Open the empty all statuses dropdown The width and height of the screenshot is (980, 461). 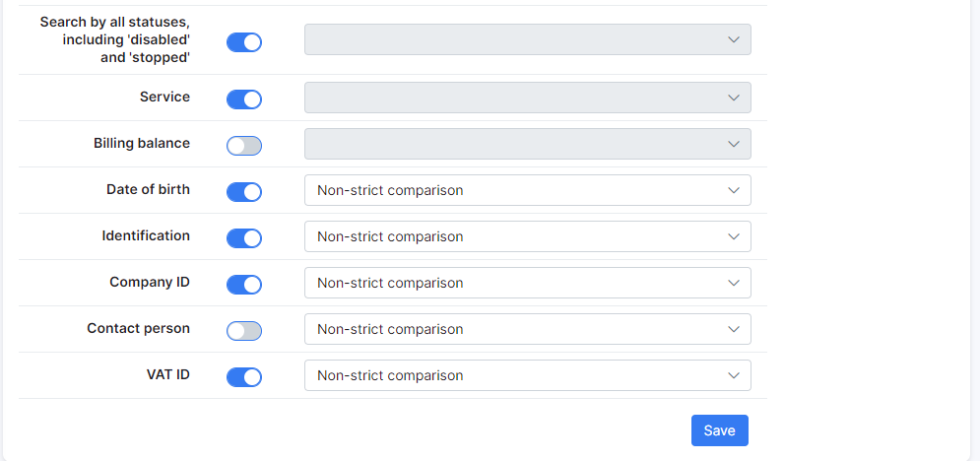[x=528, y=39]
